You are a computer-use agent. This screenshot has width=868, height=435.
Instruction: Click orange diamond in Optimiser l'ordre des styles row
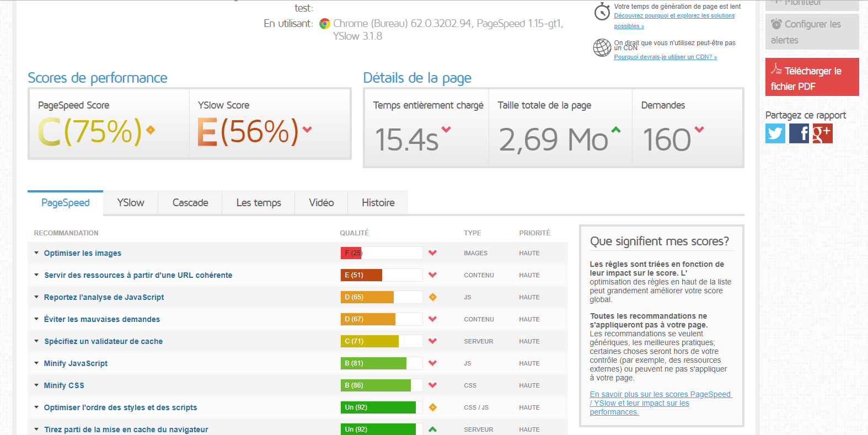pos(433,407)
